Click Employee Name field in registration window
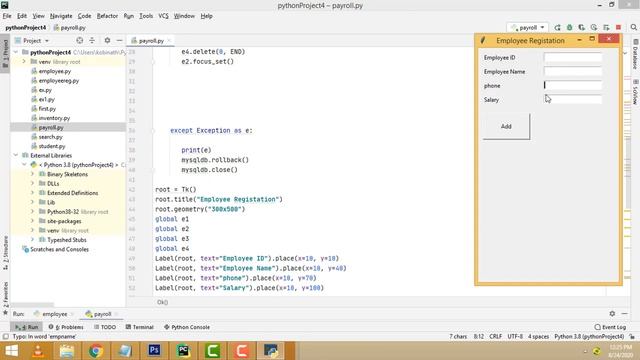 tap(573, 71)
